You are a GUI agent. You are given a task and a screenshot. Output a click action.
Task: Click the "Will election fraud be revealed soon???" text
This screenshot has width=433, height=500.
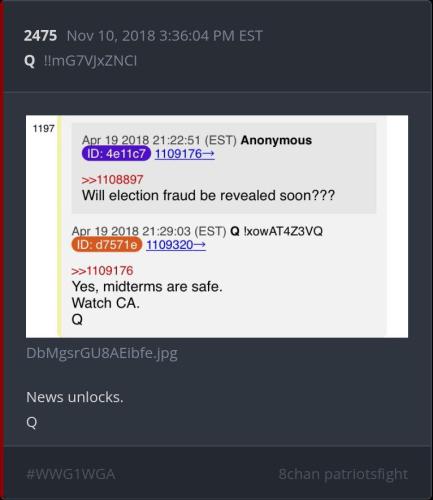click(x=208, y=195)
